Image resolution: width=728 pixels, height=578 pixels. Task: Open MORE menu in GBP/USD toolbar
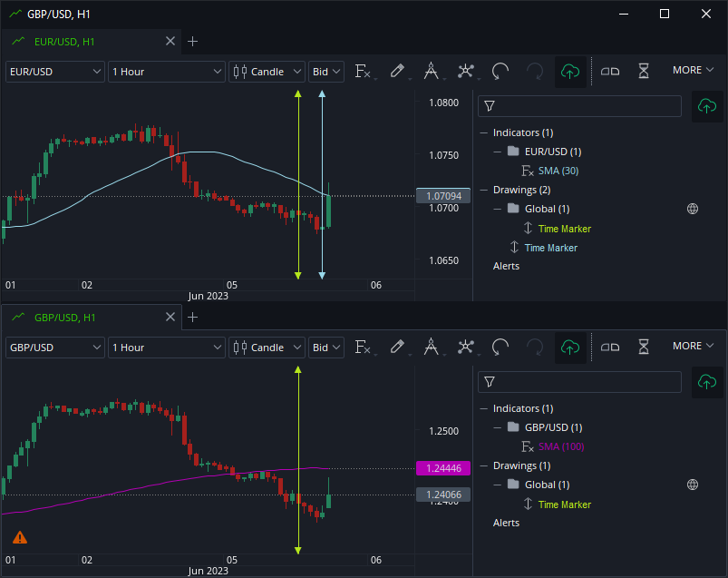(x=693, y=346)
